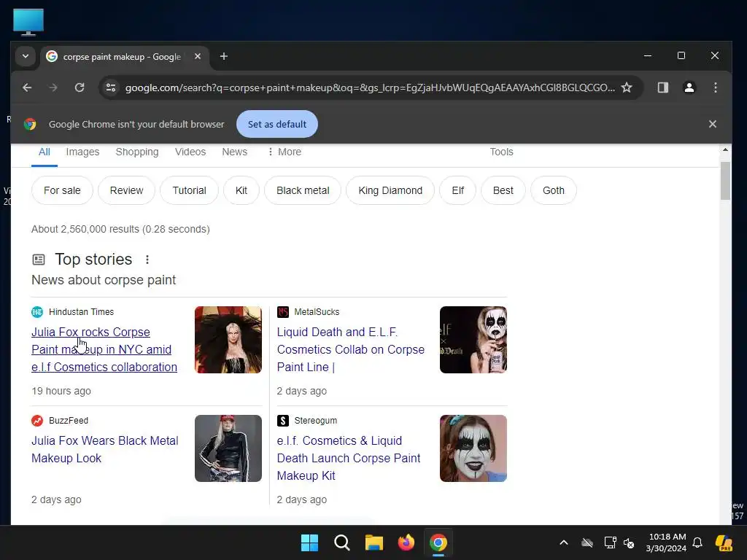This screenshot has width=747, height=560.
Task: Reload the Google search page
Action: pos(80,87)
